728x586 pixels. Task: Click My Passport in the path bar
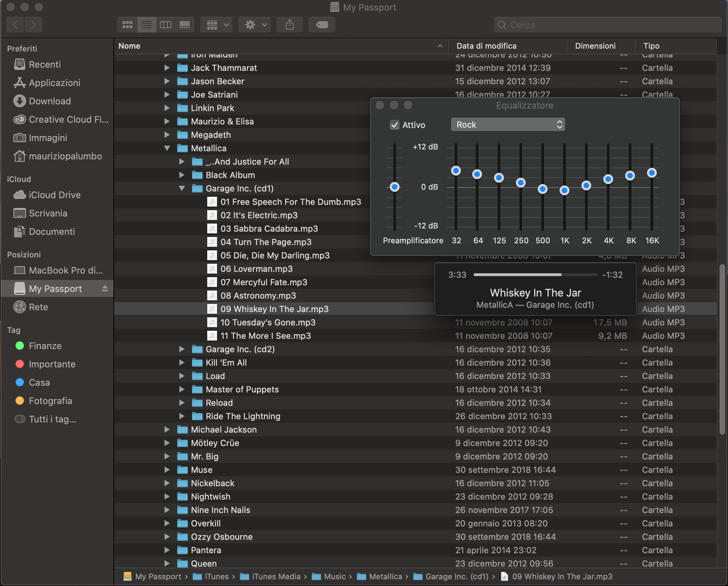tap(152, 576)
